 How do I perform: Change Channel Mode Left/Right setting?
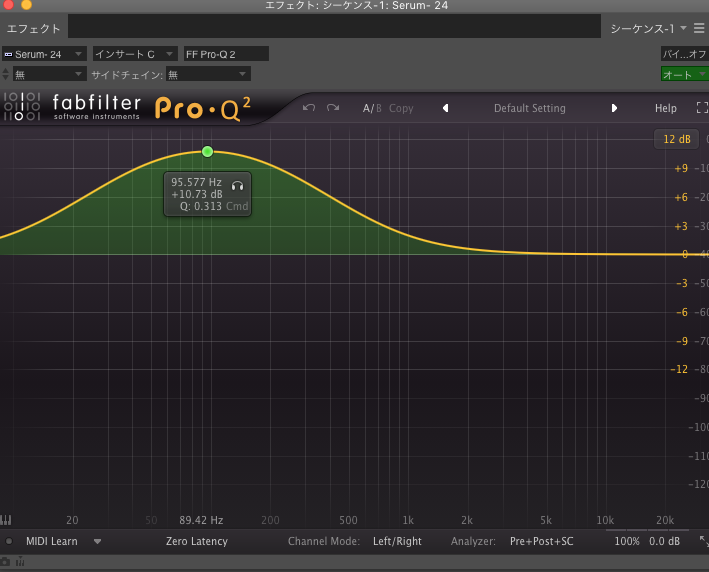tap(397, 541)
